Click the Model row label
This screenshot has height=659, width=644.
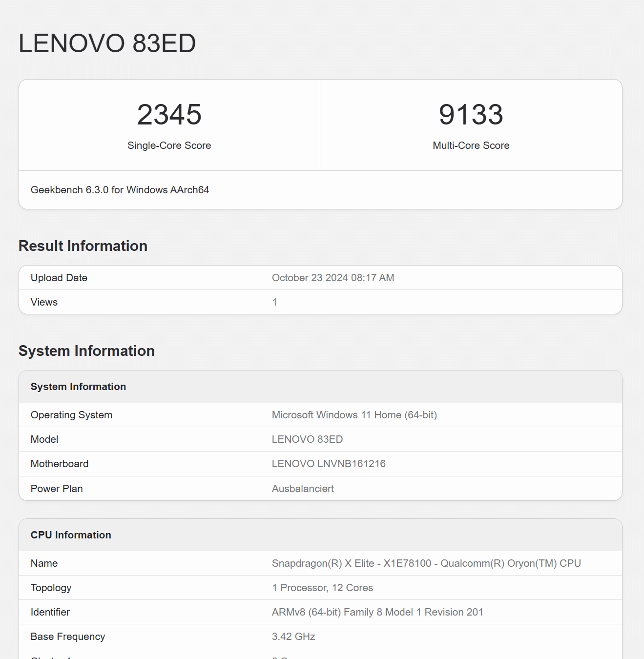pos(44,439)
